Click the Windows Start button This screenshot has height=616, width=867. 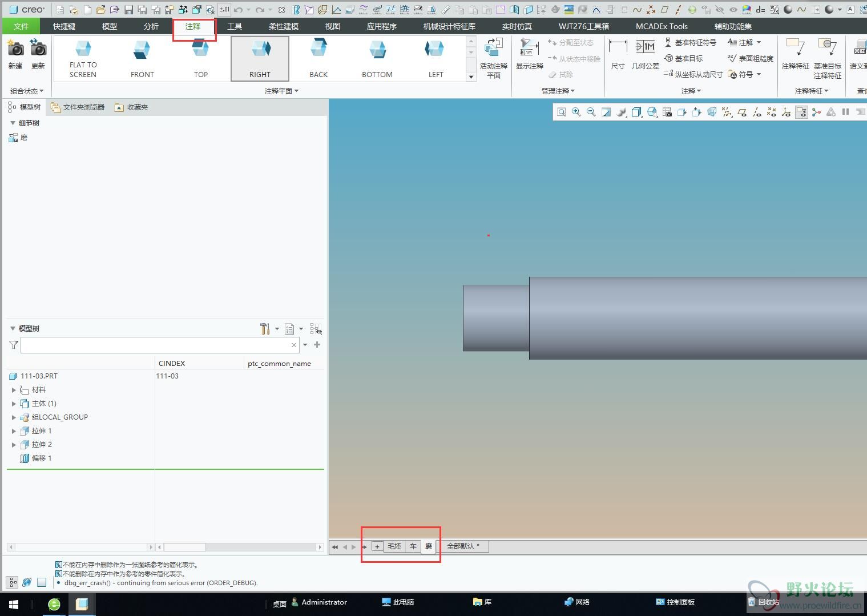[x=14, y=604]
